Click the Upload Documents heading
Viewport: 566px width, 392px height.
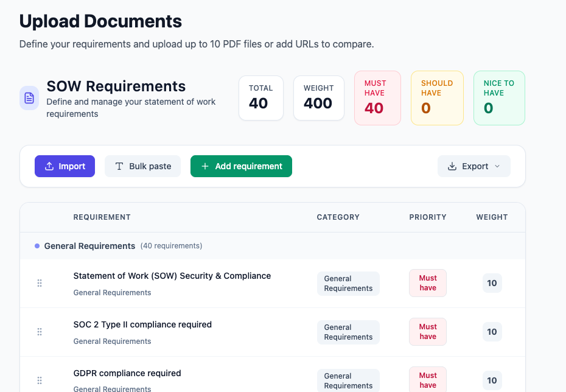(x=100, y=21)
